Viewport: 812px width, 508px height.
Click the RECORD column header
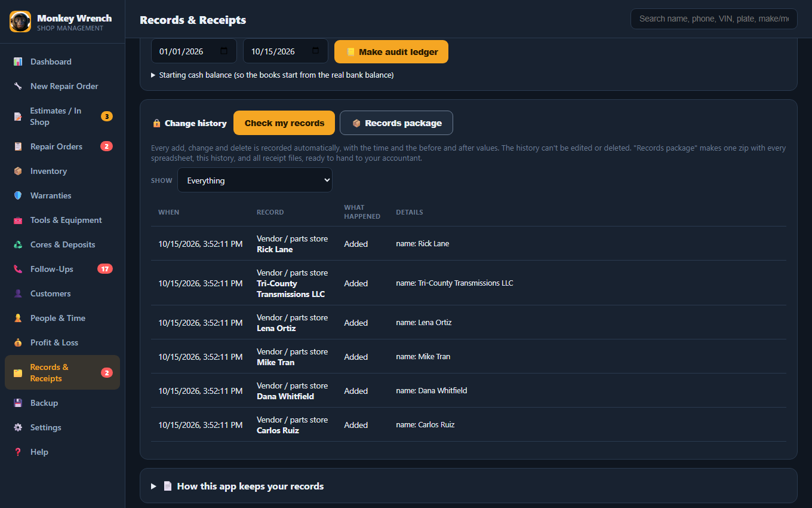[270, 212]
